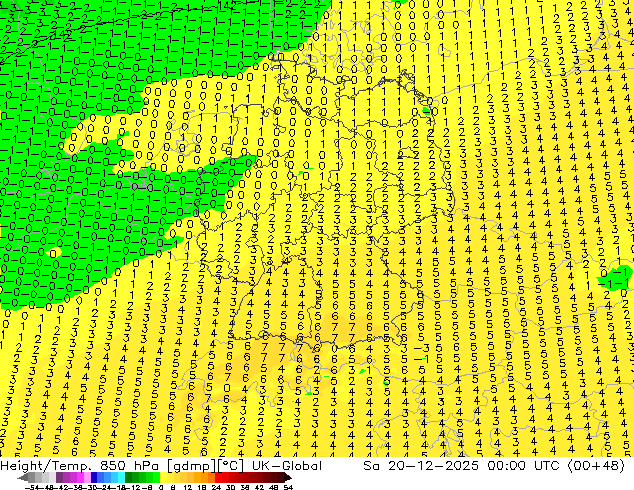Select the '[gdmp]' unit label
Screen dimensions: 634x490
(190, 466)
